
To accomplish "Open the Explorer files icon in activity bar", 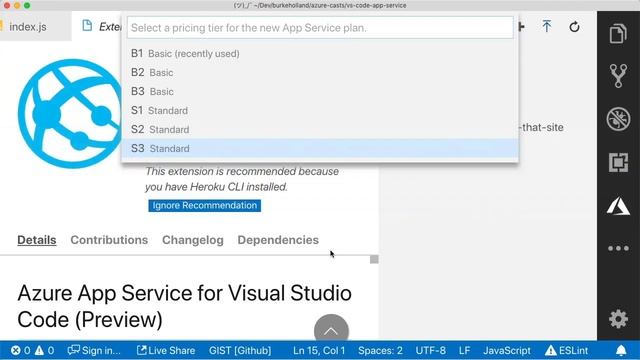I will click(x=618, y=33).
